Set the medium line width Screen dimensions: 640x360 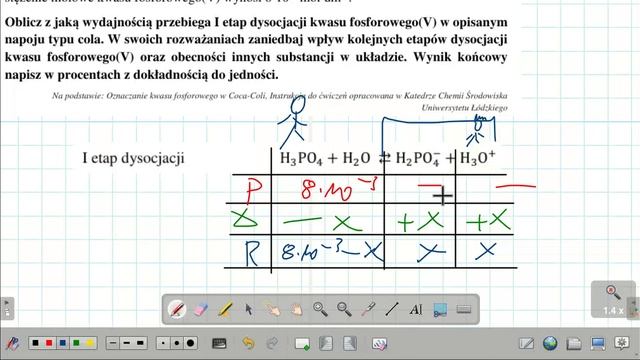127,343
